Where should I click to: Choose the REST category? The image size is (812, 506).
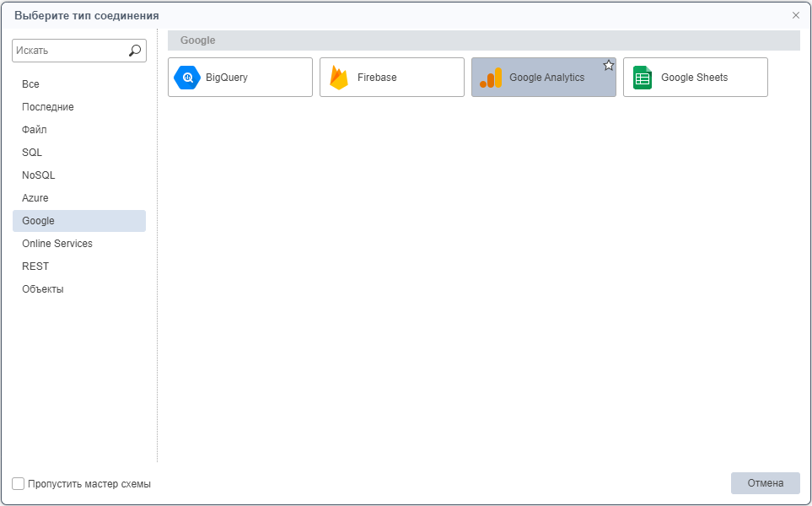pyautogui.click(x=35, y=266)
